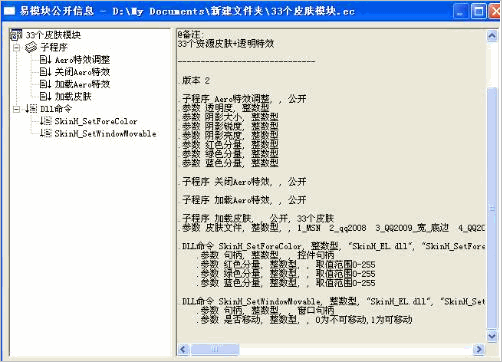
Task: Minimize the 易模块公开信息 window
Action: click(x=461, y=12)
